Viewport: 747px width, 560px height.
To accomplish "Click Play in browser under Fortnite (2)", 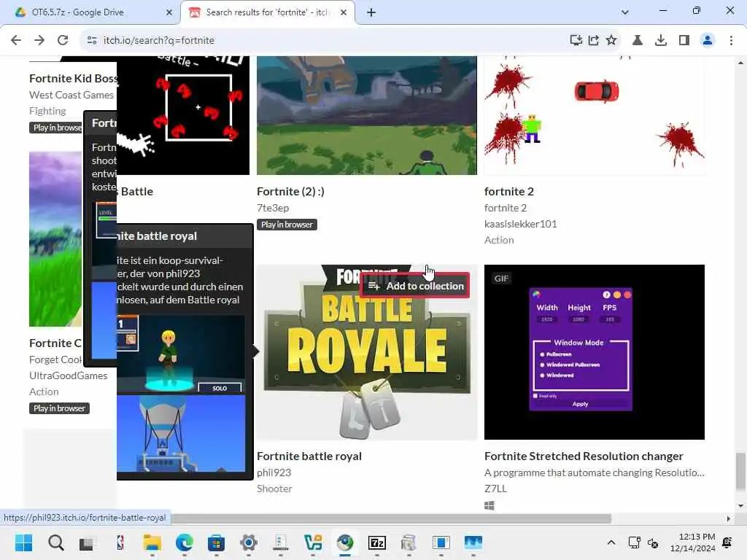I will [287, 225].
